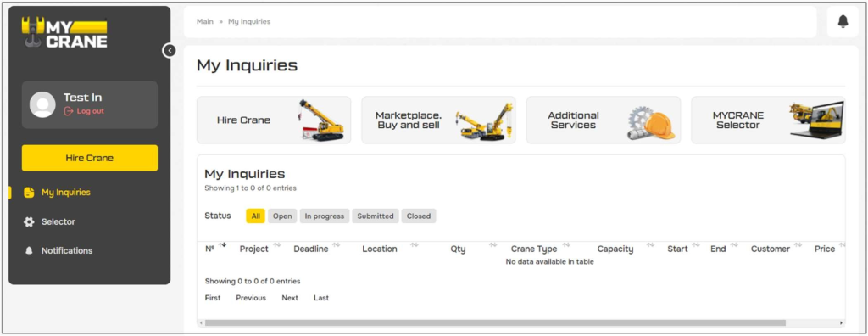This screenshot has height=336, width=868.
Task: Sort by the Location column arrows
Action: pyautogui.click(x=414, y=244)
